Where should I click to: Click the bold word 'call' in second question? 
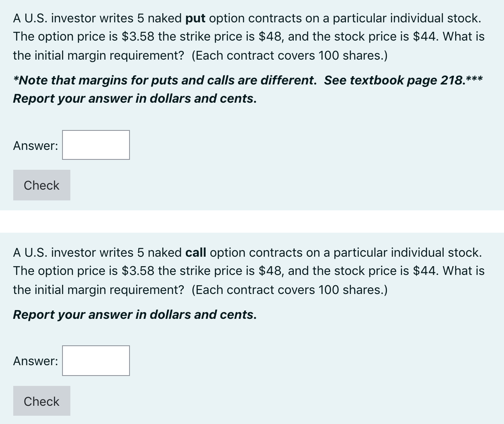[196, 253]
